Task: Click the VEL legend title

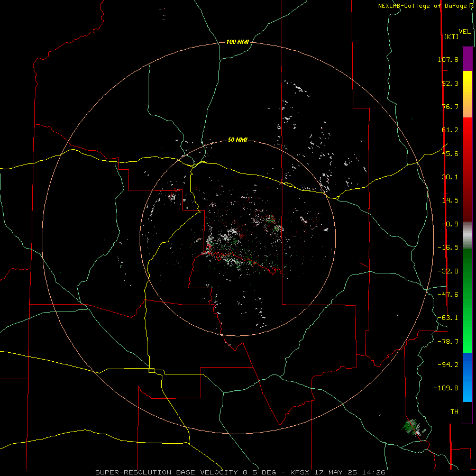Action: [464, 32]
